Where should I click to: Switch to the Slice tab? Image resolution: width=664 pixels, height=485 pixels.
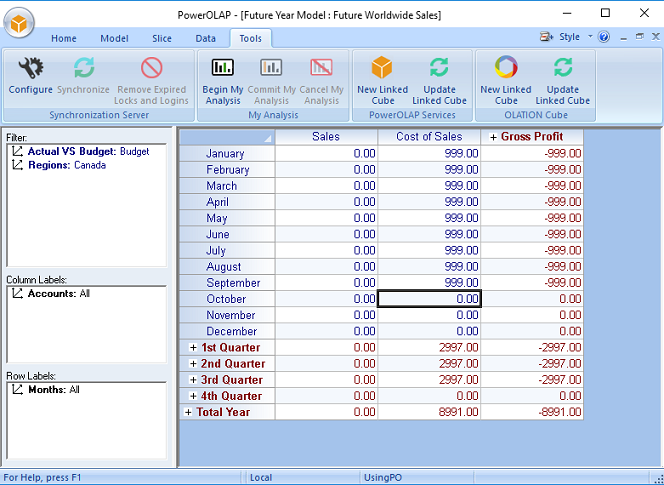tap(162, 39)
